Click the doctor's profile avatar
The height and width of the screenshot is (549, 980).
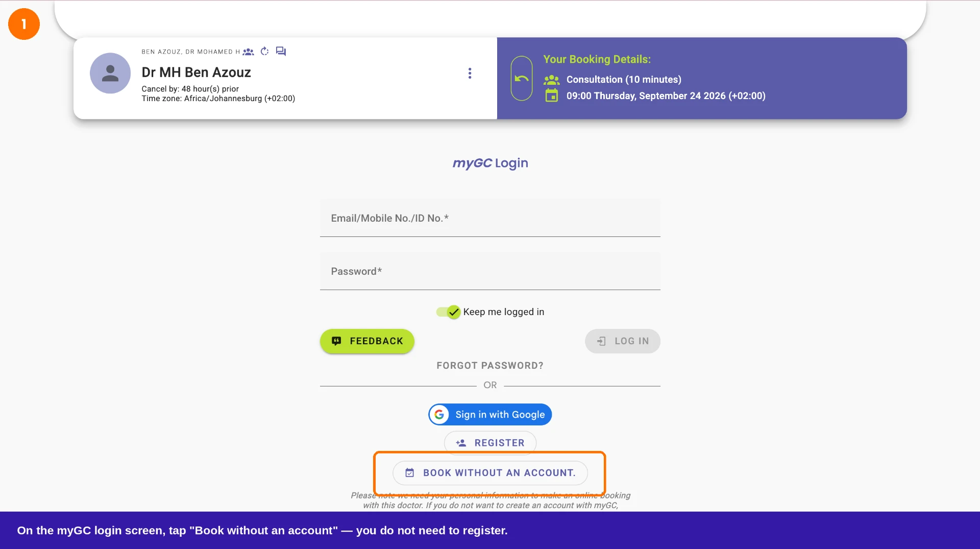click(x=110, y=73)
